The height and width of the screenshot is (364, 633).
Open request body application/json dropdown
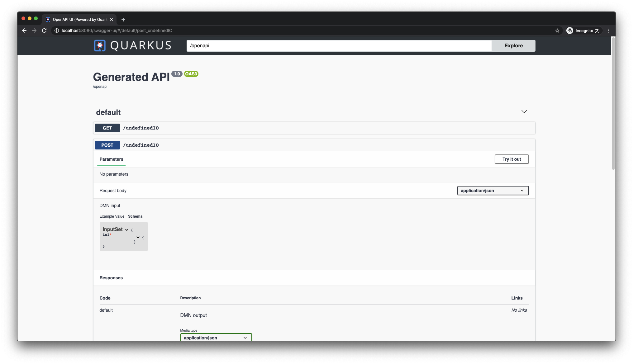coord(493,191)
